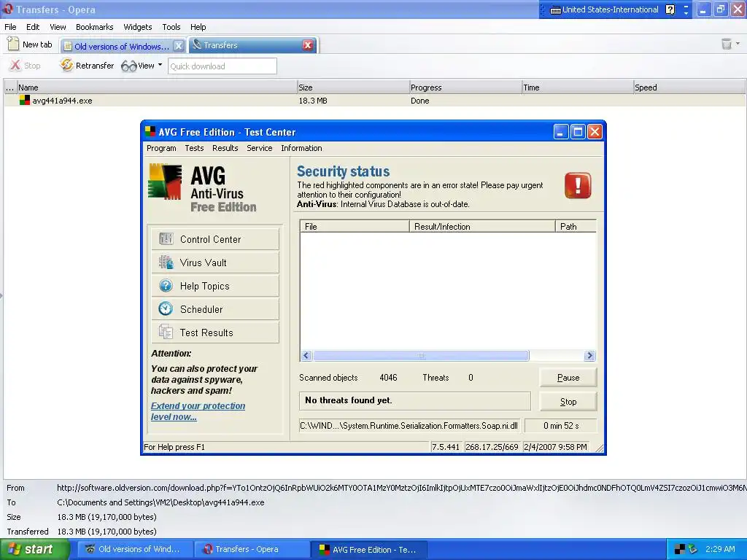The image size is (747, 560).
Task: Click the AVG tray icon in system tray
Action: pyautogui.click(x=680, y=550)
